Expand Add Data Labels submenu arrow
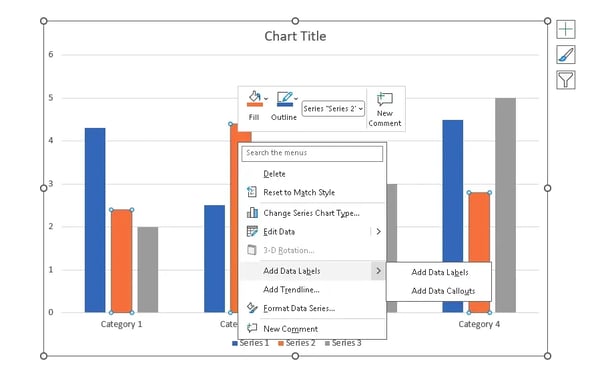Image resolution: width=600 pixels, height=383 pixels. 378,271
